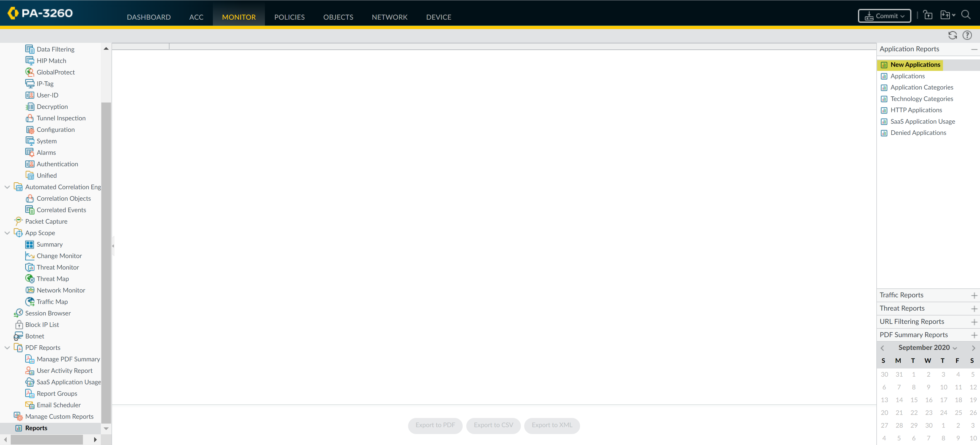Click the GlobalProtect globe icon
The width and height of the screenshot is (980, 445).
[30, 72]
